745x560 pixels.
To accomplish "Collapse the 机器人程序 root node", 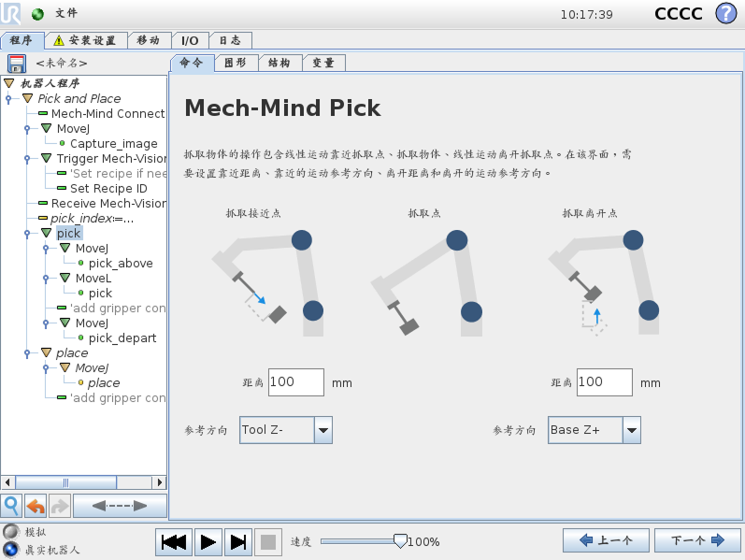I will (9, 83).
